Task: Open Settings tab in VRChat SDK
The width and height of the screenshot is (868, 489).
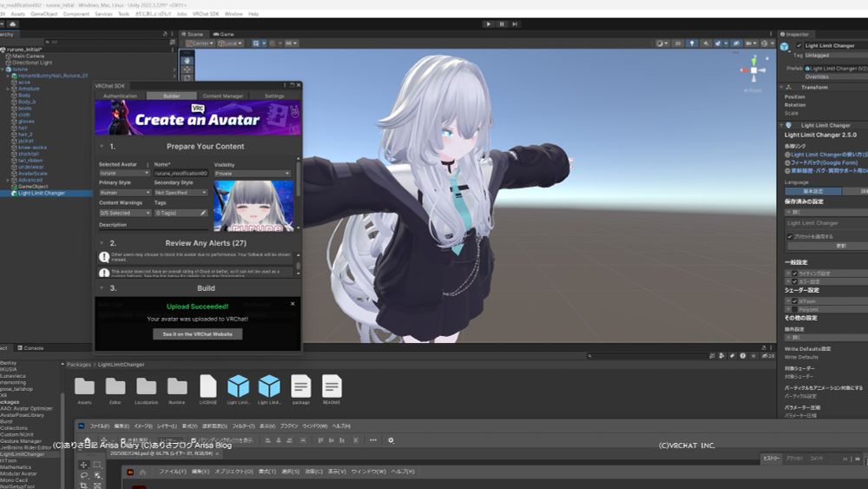Action: point(274,96)
